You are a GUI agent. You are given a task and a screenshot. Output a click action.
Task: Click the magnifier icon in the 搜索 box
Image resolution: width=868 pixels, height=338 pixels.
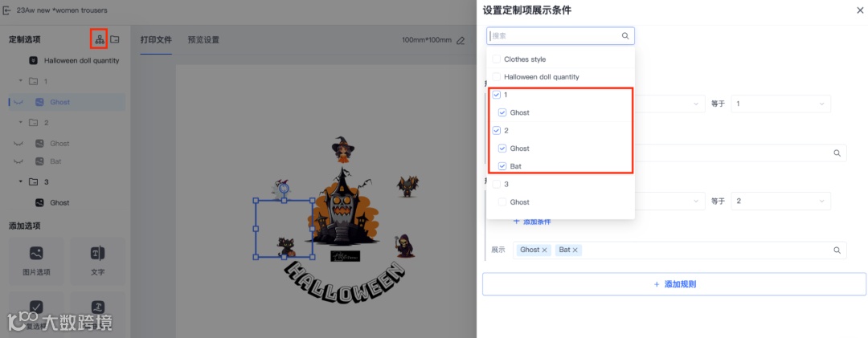pyautogui.click(x=625, y=36)
